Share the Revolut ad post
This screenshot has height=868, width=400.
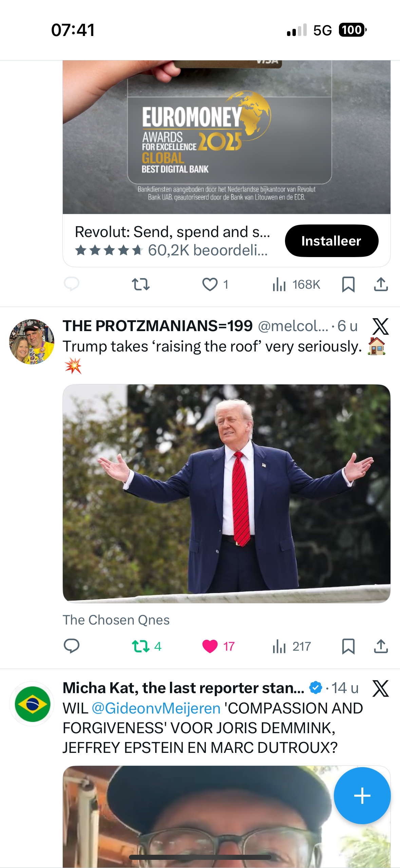[381, 284]
